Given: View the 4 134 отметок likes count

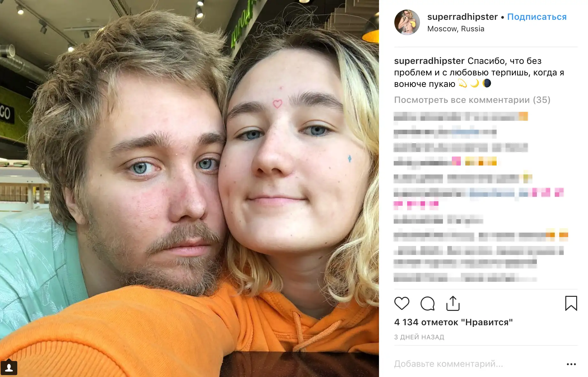Looking at the screenshot, I should click(453, 322).
